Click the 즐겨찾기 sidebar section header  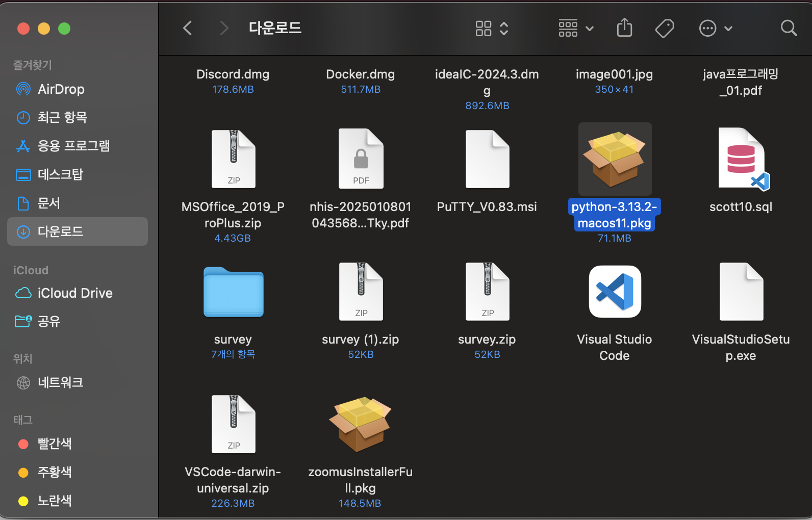pos(33,65)
